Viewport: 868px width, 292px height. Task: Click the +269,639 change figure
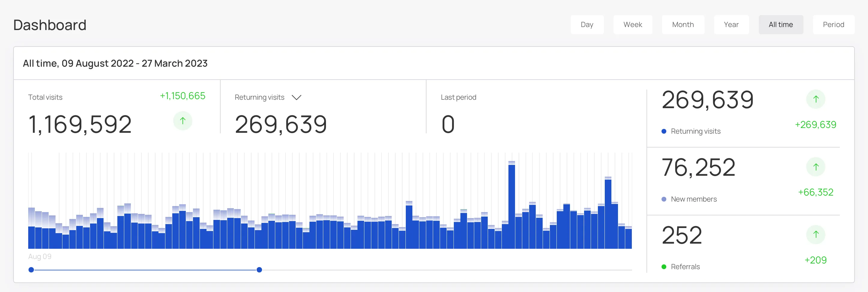815,125
